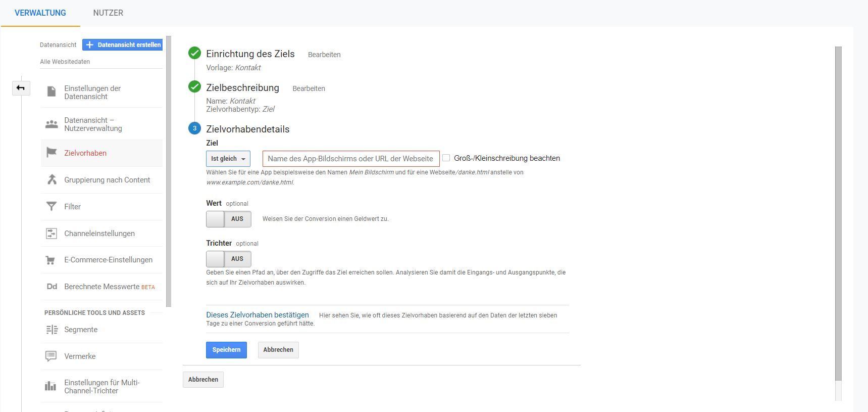868x412 pixels.
Task: Click the sidebar vertical scrollbar
Action: click(x=169, y=171)
